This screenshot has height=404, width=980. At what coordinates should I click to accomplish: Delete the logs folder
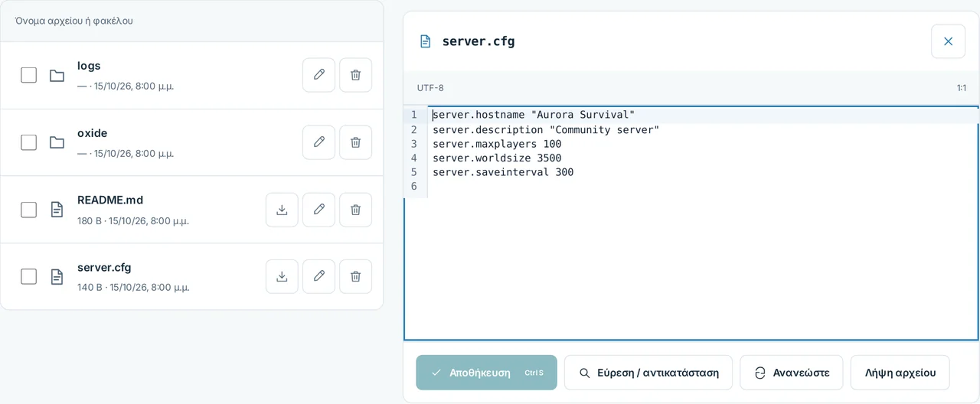pos(355,75)
